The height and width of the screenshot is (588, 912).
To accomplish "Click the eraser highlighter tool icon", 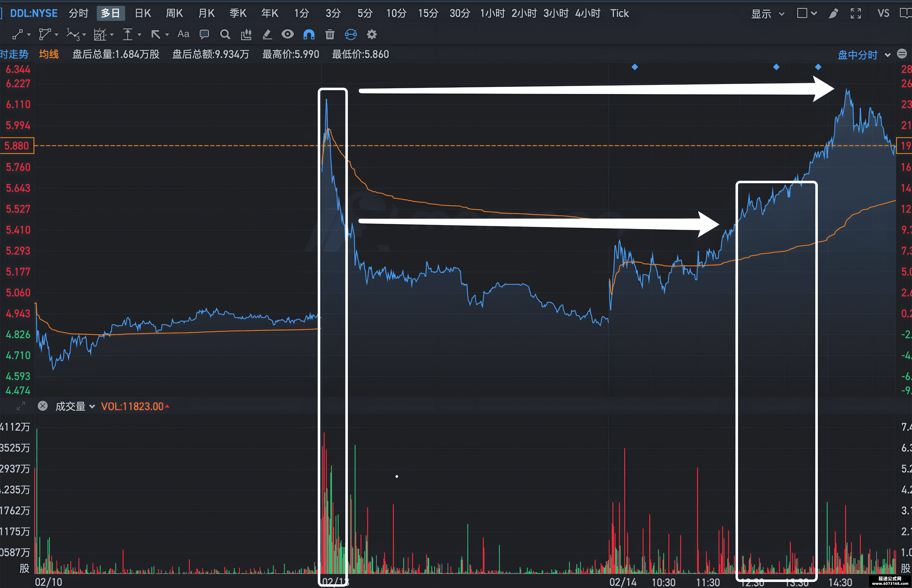I will 267,35.
